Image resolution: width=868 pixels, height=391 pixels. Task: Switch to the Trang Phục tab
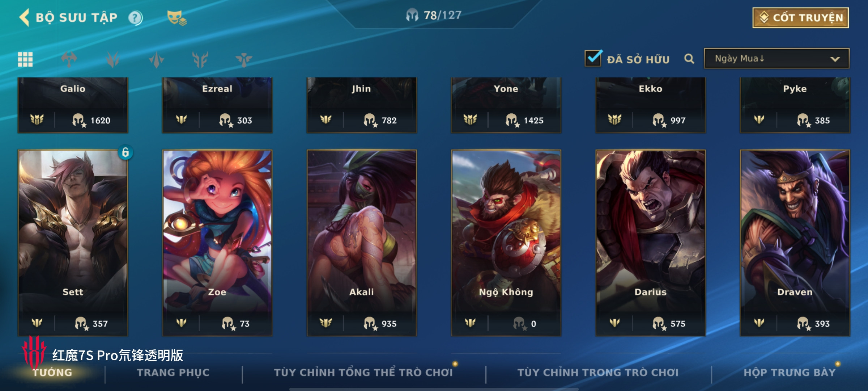[x=173, y=373]
